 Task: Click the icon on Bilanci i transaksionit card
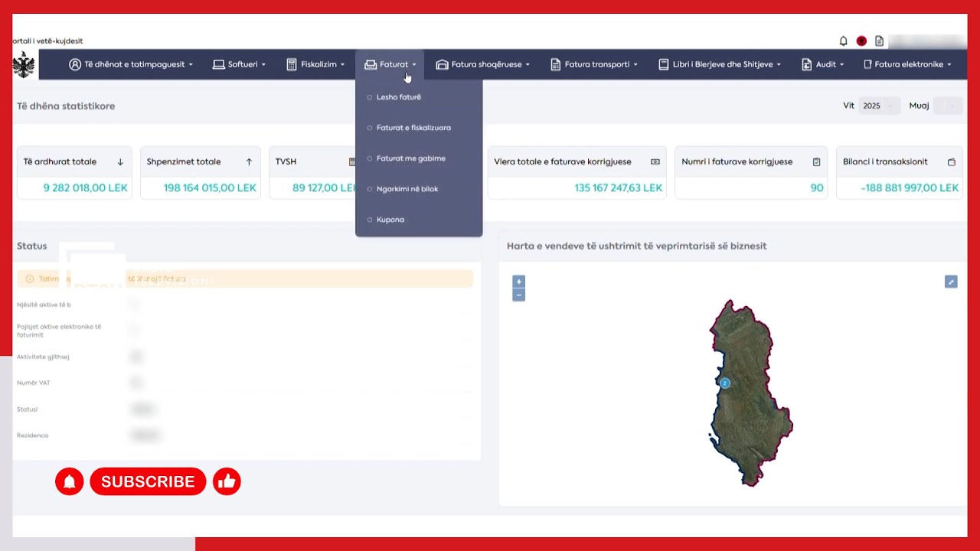(x=952, y=162)
